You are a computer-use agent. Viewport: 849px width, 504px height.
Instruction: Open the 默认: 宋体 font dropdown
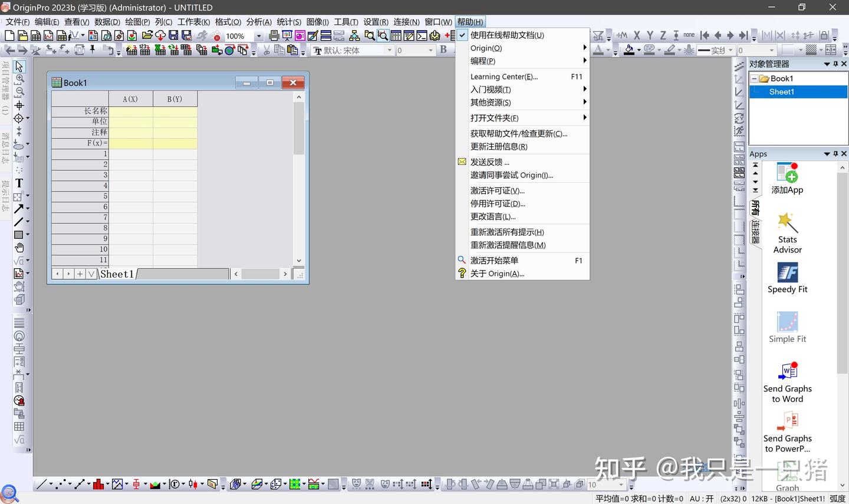tap(390, 50)
